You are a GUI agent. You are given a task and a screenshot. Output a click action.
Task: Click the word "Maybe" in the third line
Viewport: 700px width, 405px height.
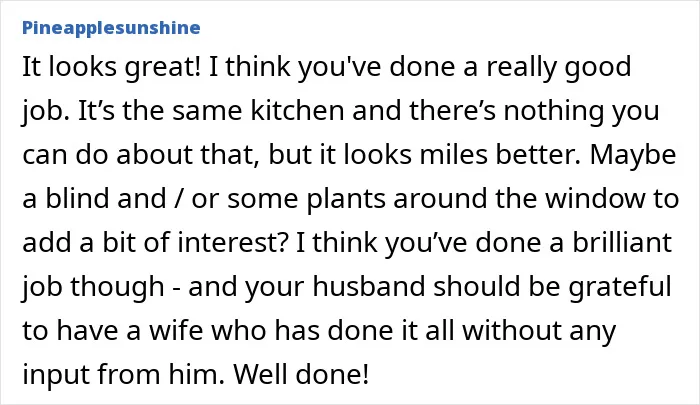point(633,155)
